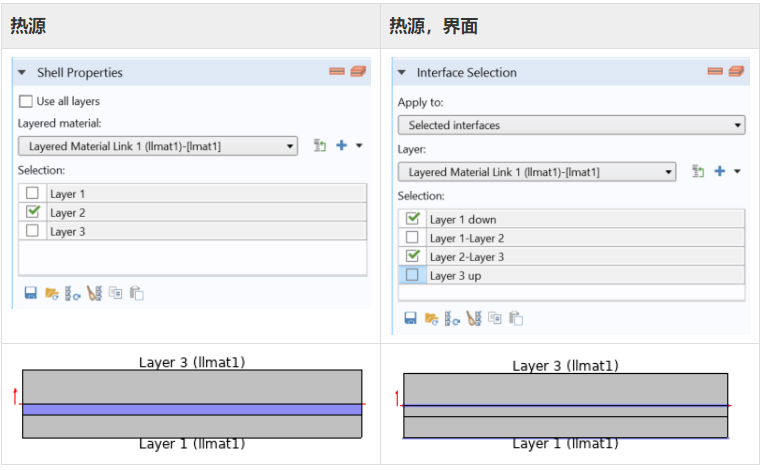This screenshot has width=765, height=470.
Task: Collapse the Shell Properties section
Action: pyautogui.click(x=21, y=72)
